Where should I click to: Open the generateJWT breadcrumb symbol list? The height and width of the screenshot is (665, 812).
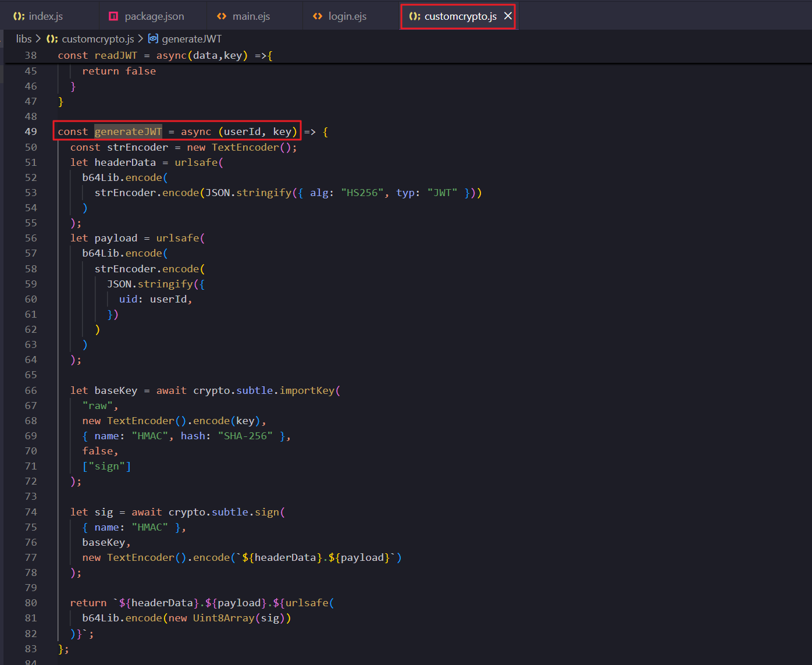click(x=191, y=39)
